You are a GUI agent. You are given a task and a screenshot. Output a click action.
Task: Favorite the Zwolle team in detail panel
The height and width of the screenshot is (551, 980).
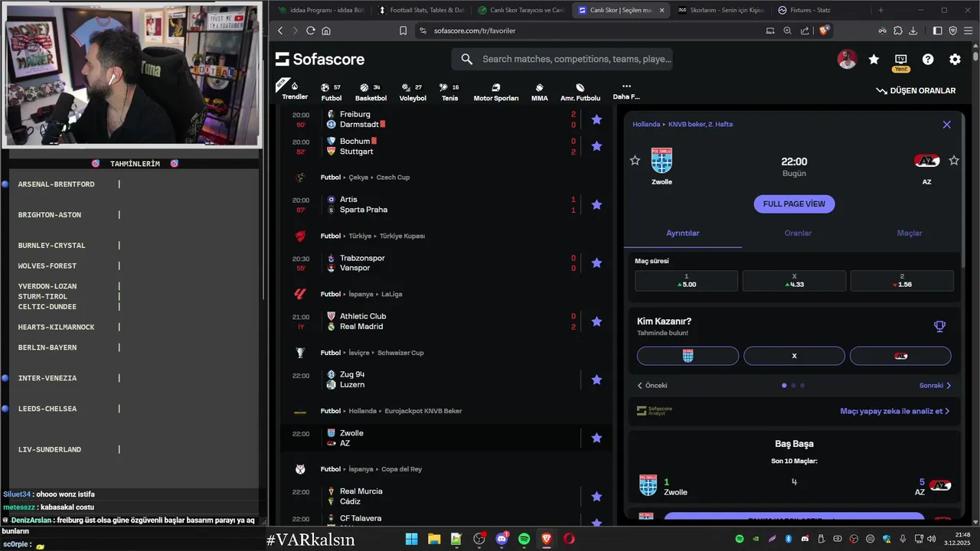coord(635,160)
